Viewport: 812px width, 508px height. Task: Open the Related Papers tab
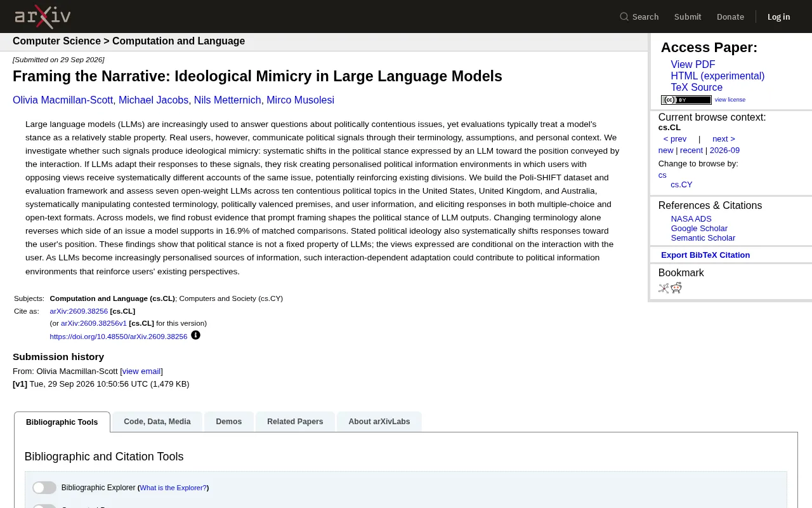(x=295, y=422)
